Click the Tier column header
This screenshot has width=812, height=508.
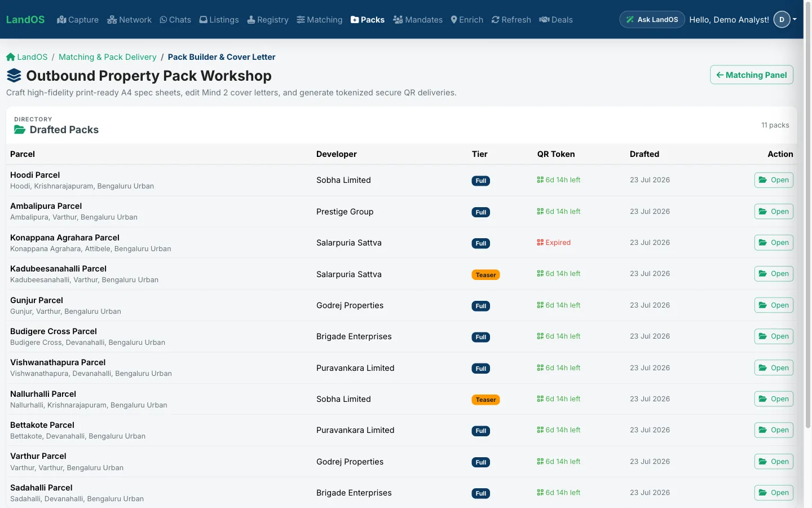(480, 154)
